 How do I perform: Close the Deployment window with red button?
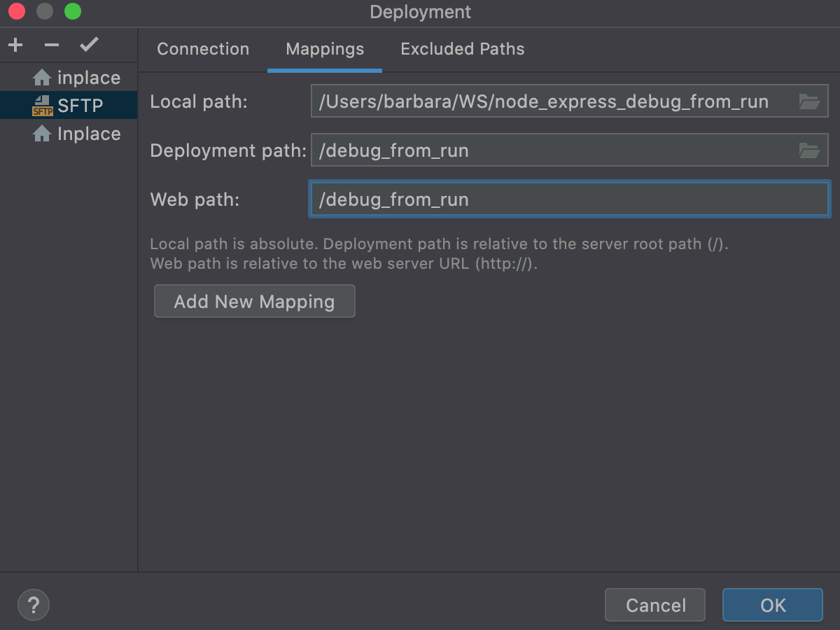[x=17, y=12]
